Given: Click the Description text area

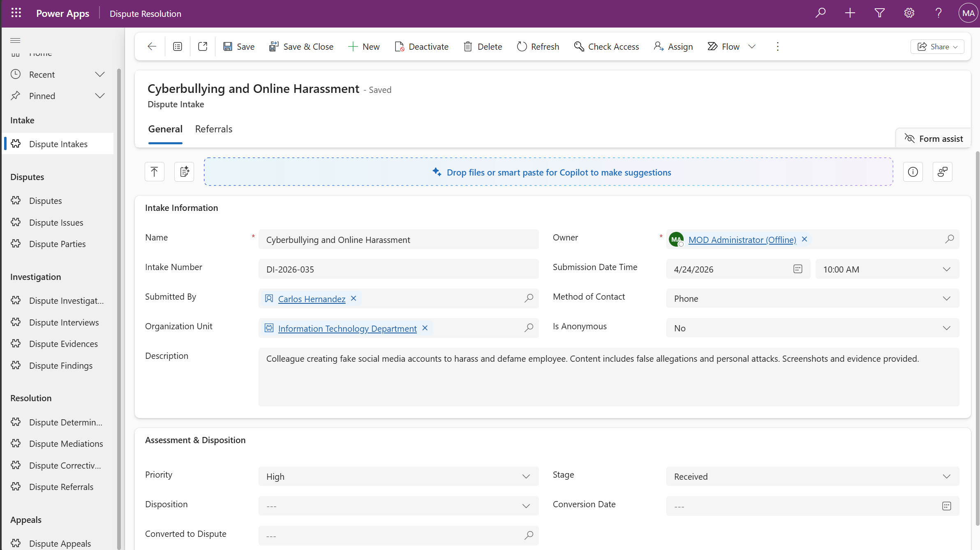Looking at the screenshot, I should pos(609,377).
